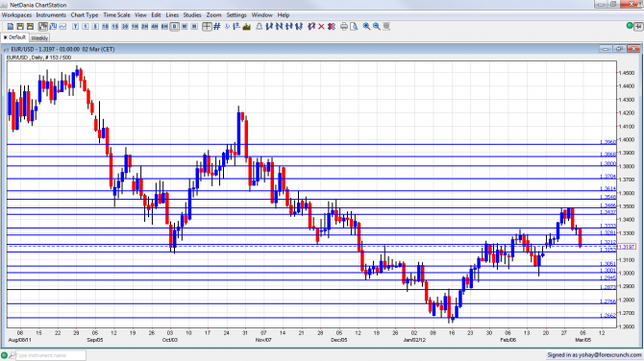
Task: Set time scale to Daily (D)
Action: point(175,27)
